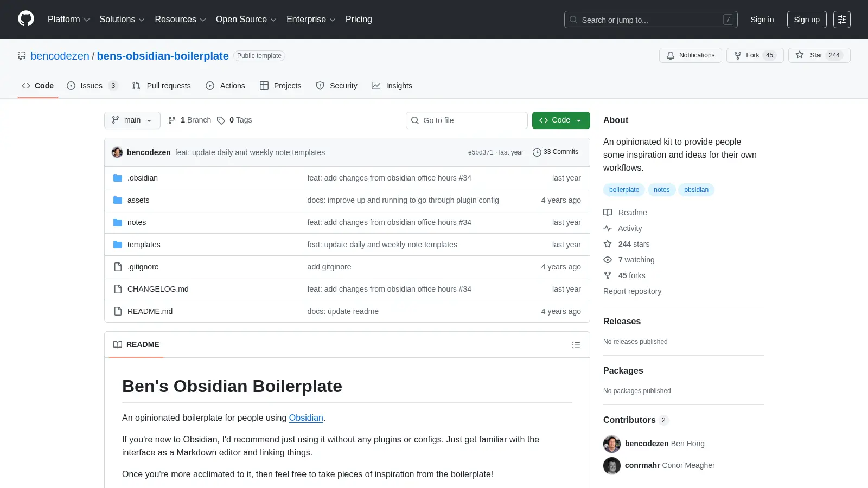View 45 forks list
This screenshot has width=868, height=488.
click(624, 275)
